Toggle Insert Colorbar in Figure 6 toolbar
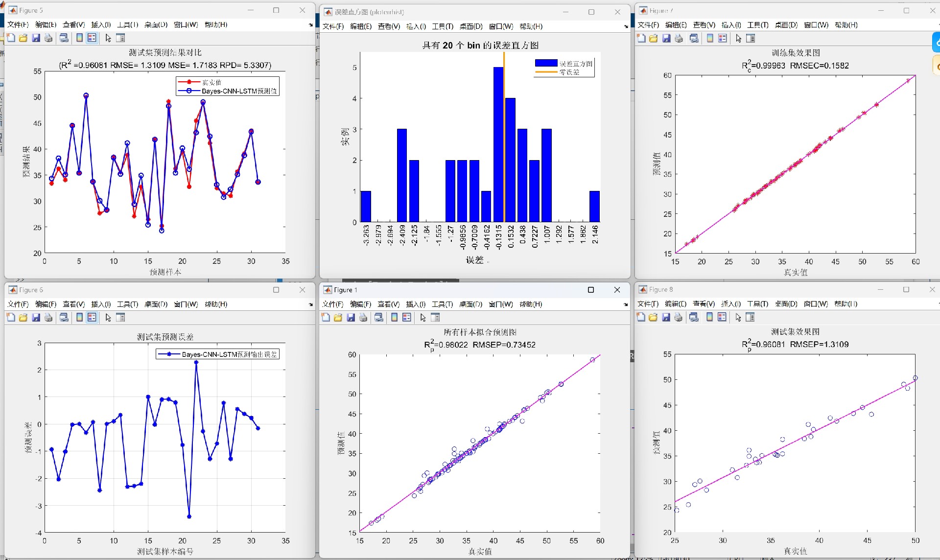 click(79, 317)
